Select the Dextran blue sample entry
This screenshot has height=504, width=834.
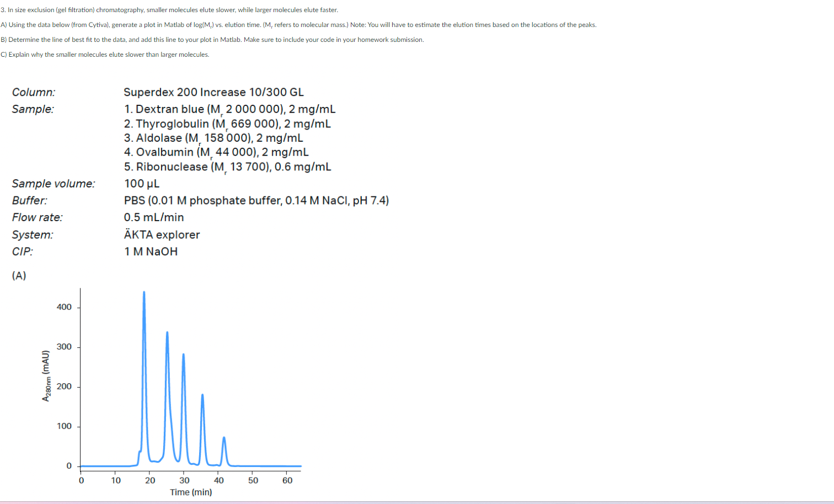pyautogui.click(x=229, y=109)
